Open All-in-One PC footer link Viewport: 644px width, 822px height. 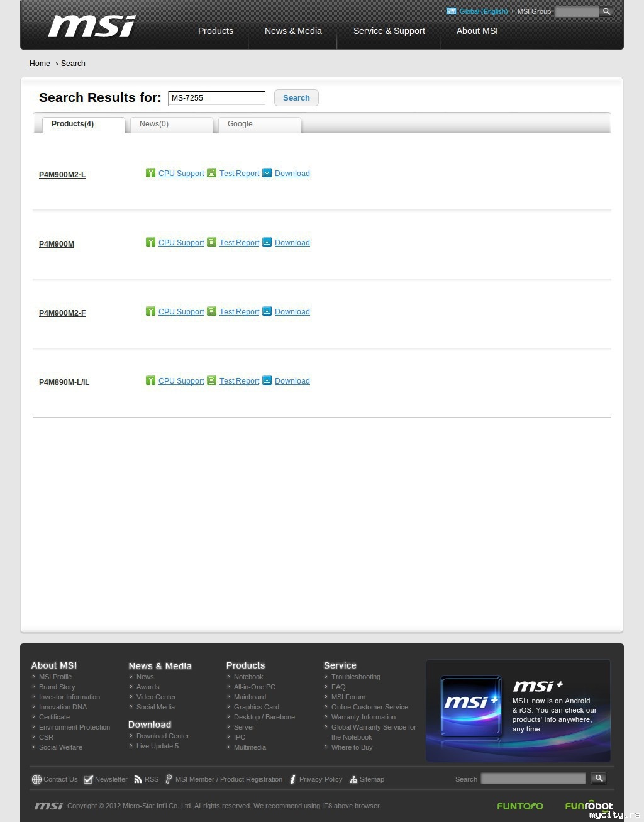255,687
